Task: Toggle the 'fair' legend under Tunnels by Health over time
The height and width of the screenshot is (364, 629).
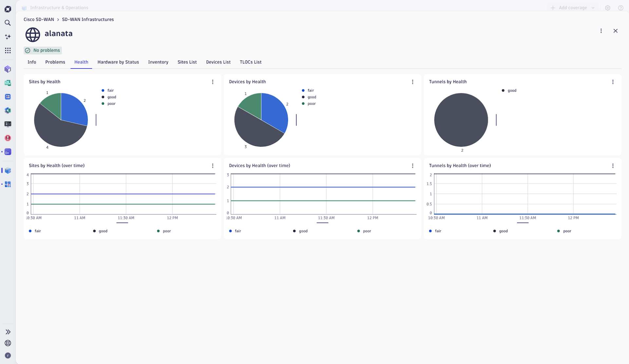Action: coord(438,231)
